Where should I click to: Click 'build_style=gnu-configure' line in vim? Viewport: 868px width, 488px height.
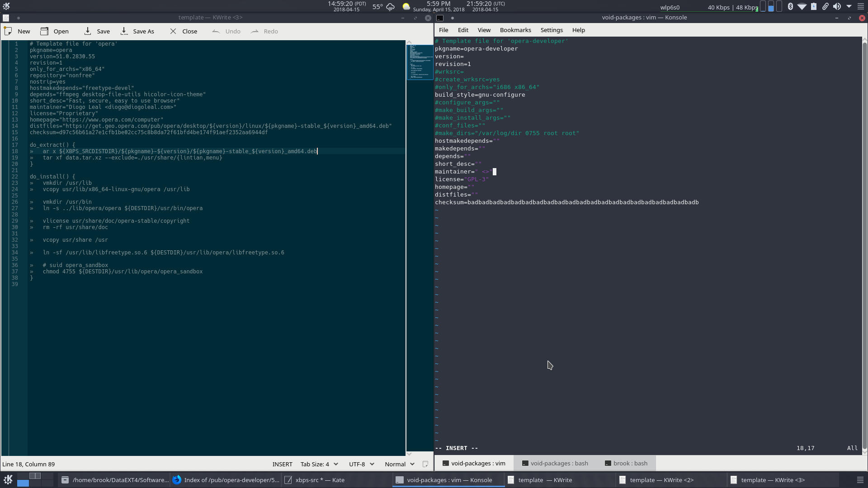(x=480, y=95)
